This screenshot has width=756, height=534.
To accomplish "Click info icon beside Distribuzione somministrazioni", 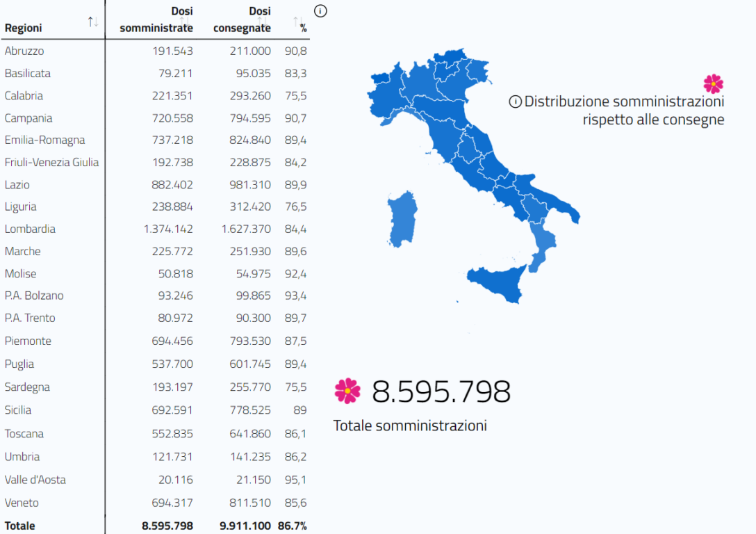I will click(516, 102).
